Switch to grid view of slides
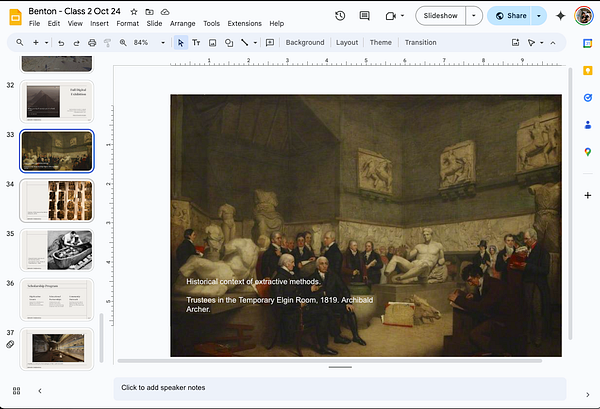 pyautogui.click(x=17, y=390)
